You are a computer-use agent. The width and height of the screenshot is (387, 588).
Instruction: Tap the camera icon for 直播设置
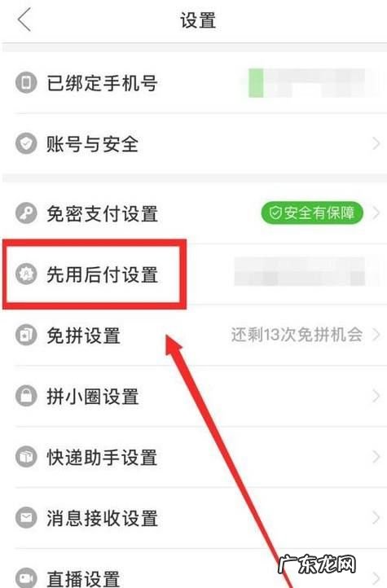point(26,578)
